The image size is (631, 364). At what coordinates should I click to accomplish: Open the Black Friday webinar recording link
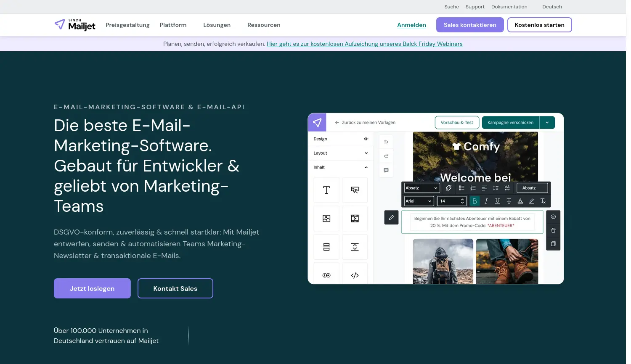[364, 44]
